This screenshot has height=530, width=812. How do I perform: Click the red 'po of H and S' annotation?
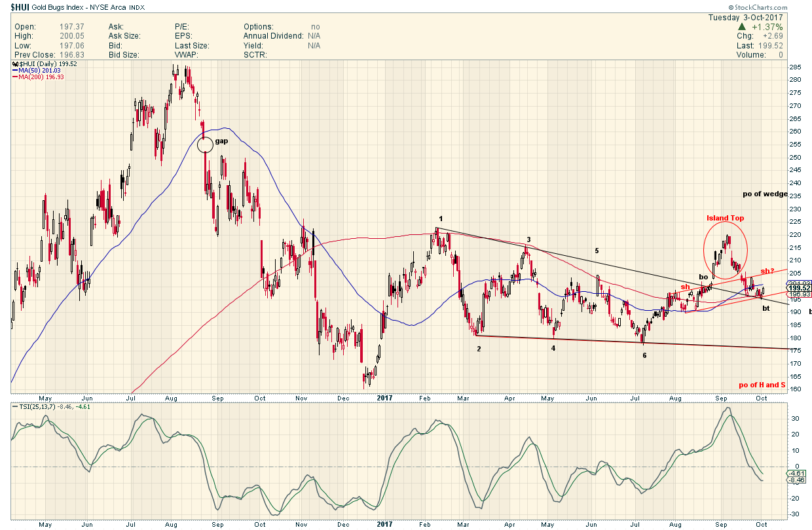click(762, 385)
